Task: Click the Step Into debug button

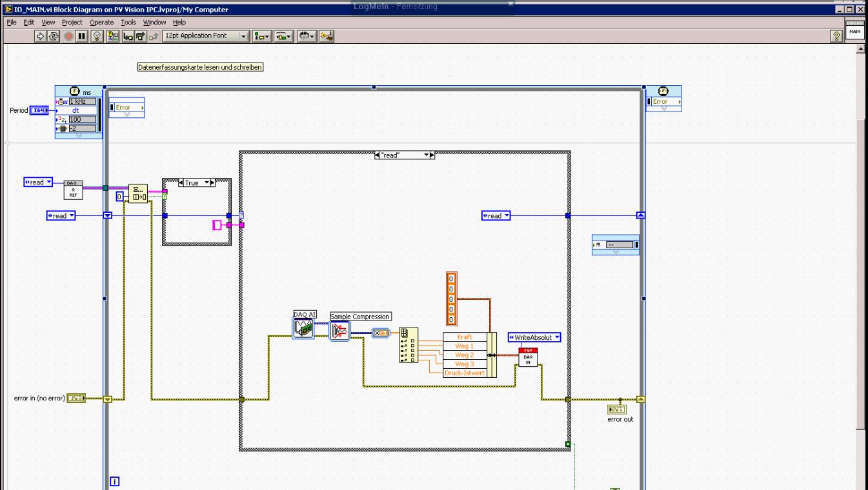Action: click(x=127, y=36)
